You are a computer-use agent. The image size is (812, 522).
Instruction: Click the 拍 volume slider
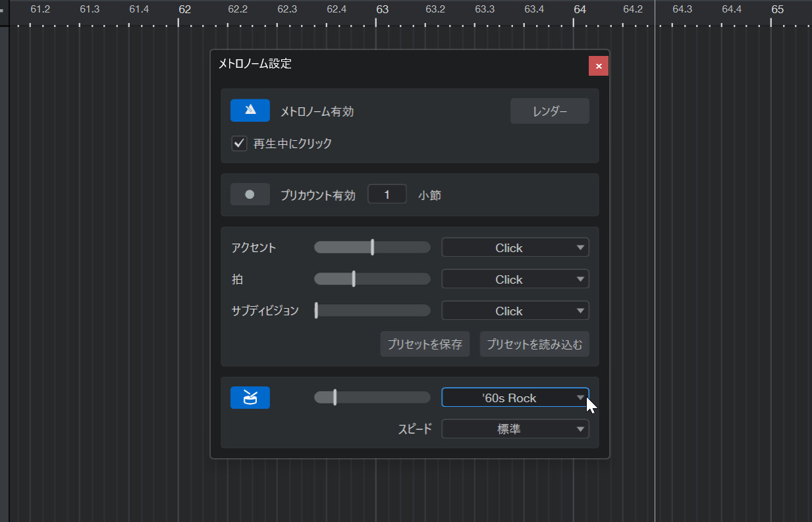click(x=372, y=279)
